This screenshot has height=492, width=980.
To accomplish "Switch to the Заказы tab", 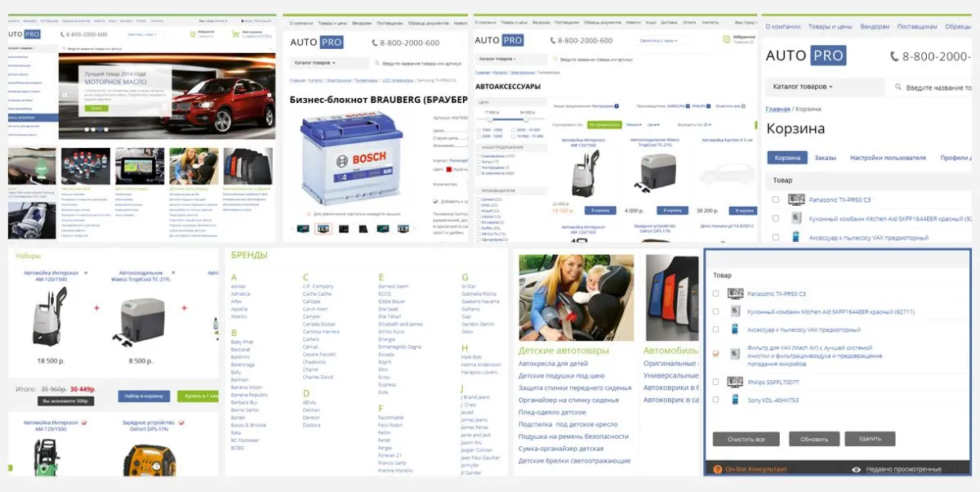I will [826, 156].
